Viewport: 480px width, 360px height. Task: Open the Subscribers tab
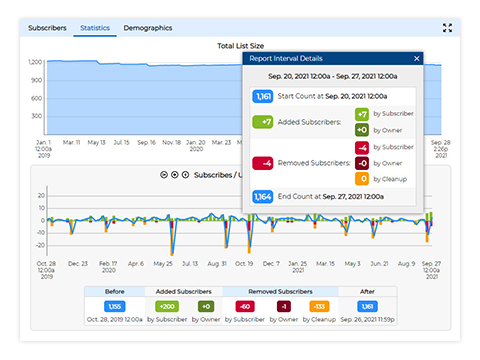(x=47, y=28)
